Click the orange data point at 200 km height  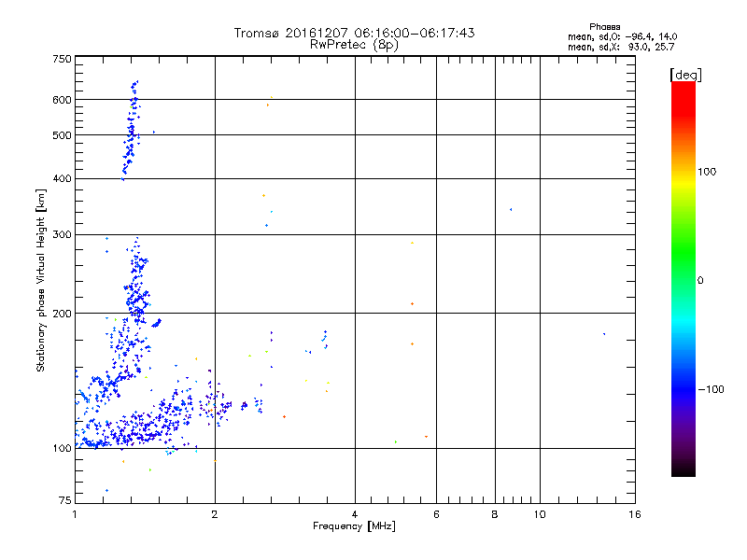point(412,304)
